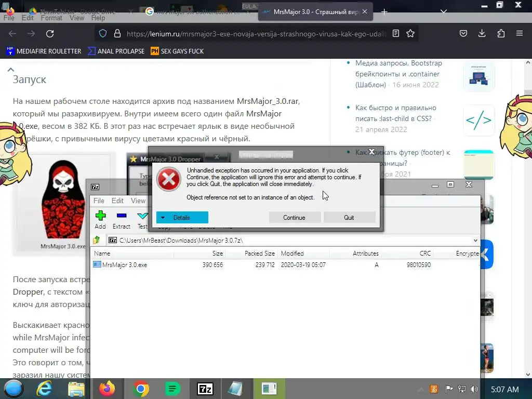Show hidden tray icons arrow
This screenshot has width=532, height=399.
pyautogui.click(x=421, y=389)
